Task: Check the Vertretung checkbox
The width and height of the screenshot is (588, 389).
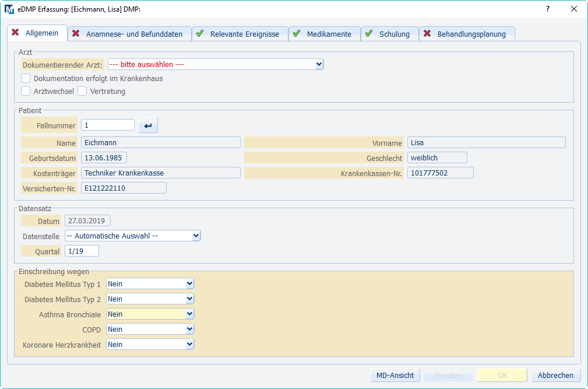Action: (82, 91)
